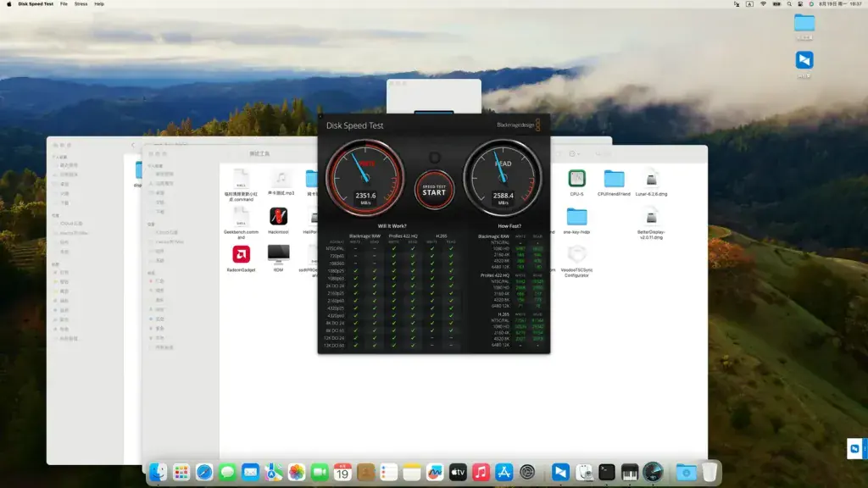Open System Settings from the Dock
This screenshot has height=488, width=868.
[x=527, y=472]
